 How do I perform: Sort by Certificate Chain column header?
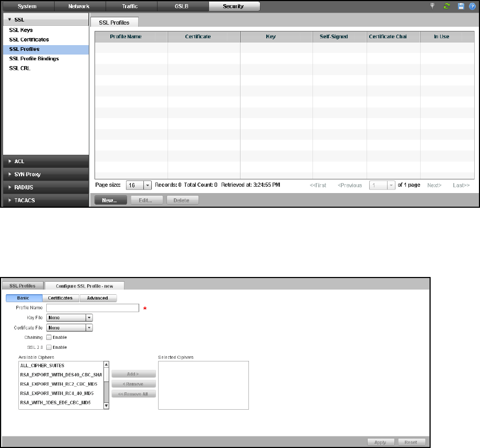[393, 37]
